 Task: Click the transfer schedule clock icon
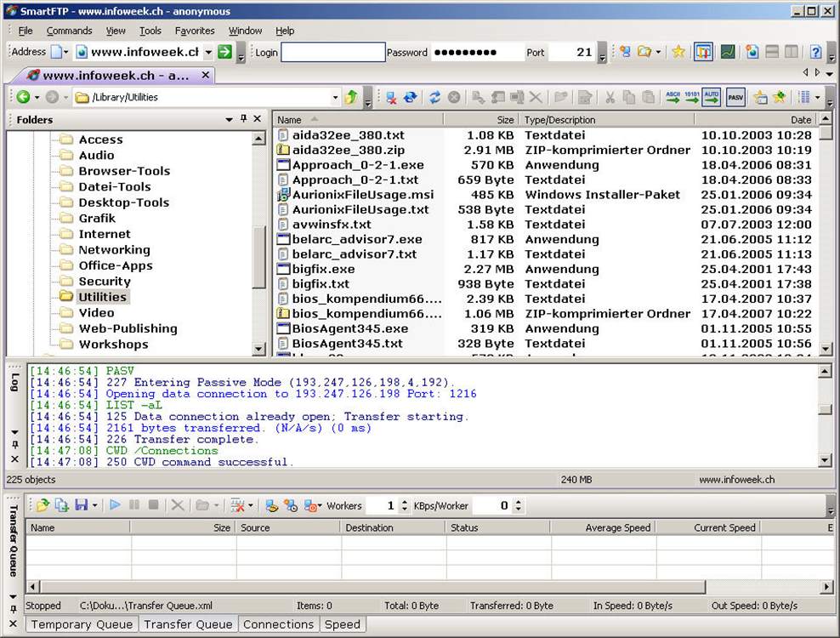point(291,505)
